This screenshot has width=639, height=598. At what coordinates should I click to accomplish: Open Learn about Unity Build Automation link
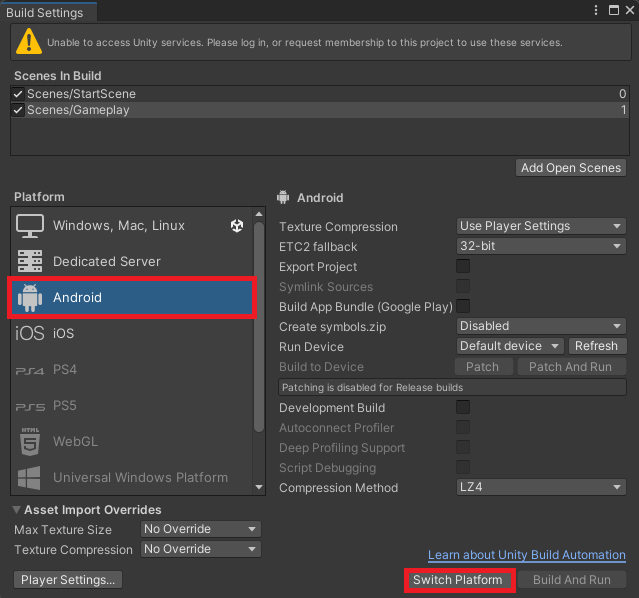click(527, 555)
